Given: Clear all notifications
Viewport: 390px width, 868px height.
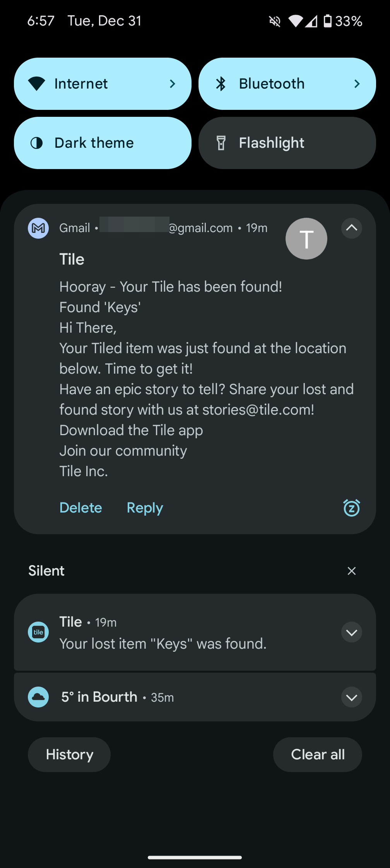Looking at the screenshot, I should click(317, 754).
